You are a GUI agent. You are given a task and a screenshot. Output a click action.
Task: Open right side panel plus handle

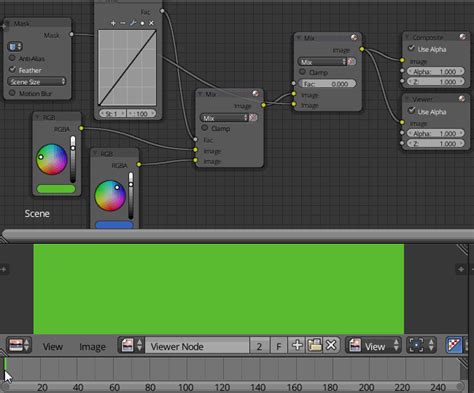(461, 269)
